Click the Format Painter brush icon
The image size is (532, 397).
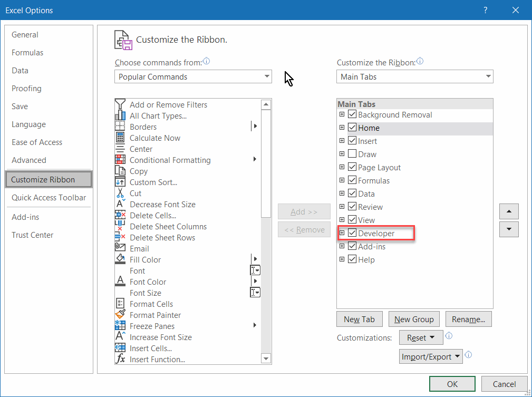120,315
